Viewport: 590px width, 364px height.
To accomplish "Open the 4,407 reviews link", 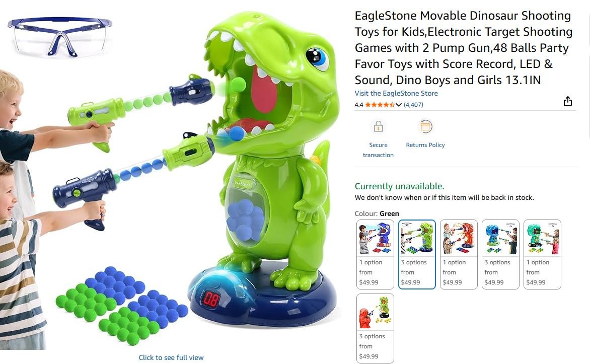I will (413, 105).
